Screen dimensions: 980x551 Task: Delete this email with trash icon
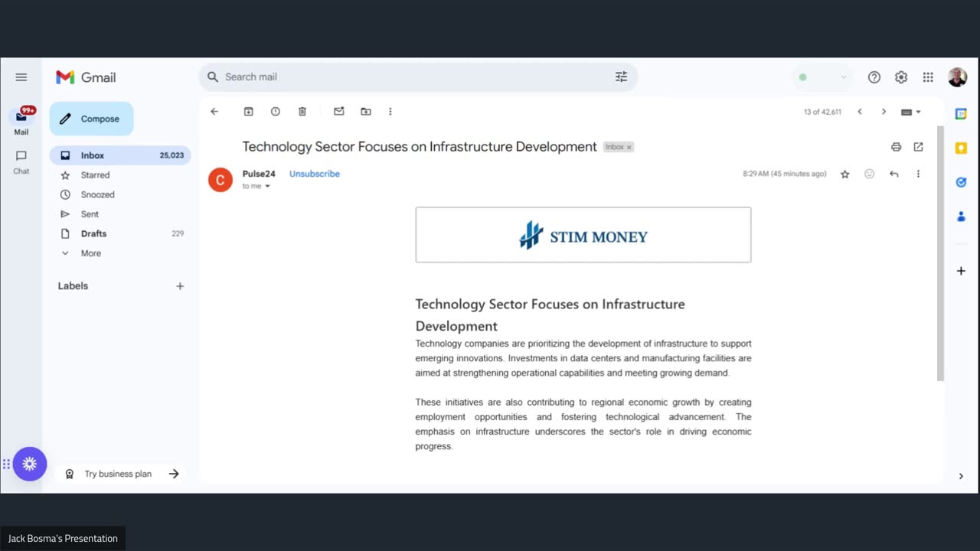pos(302,112)
